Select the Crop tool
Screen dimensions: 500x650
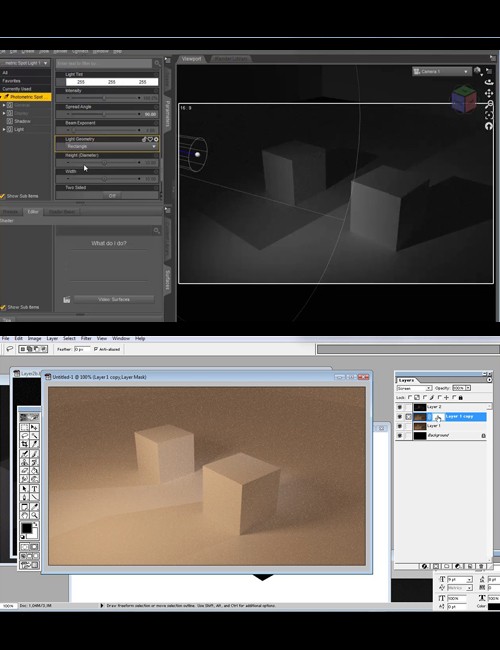click(24, 444)
